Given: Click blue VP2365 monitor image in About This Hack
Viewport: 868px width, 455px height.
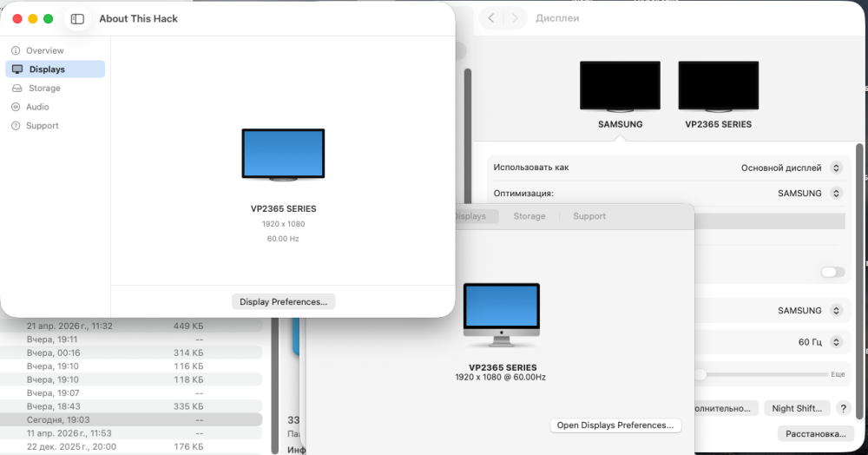Looking at the screenshot, I should (284, 155).
